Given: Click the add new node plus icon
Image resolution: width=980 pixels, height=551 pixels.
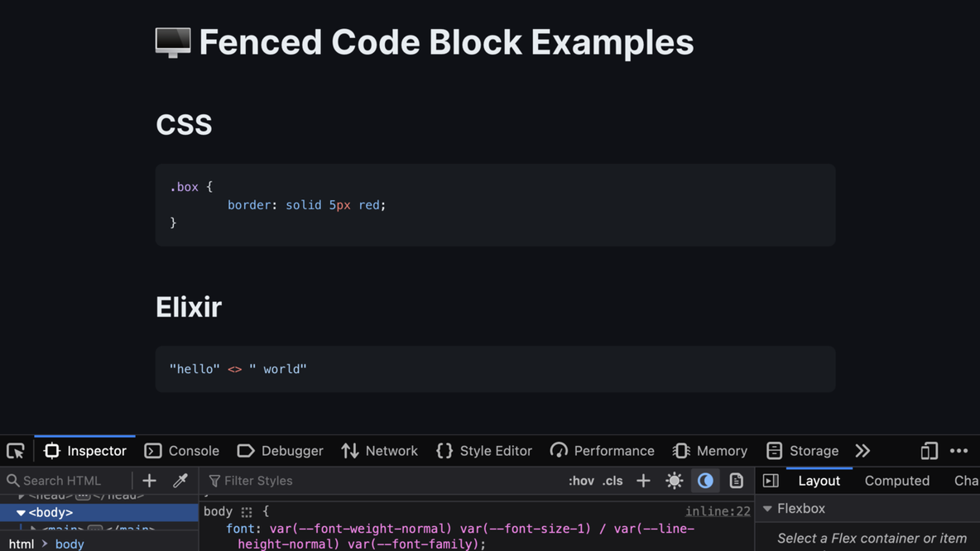Looking at the screenshot, I should [149, 481].
